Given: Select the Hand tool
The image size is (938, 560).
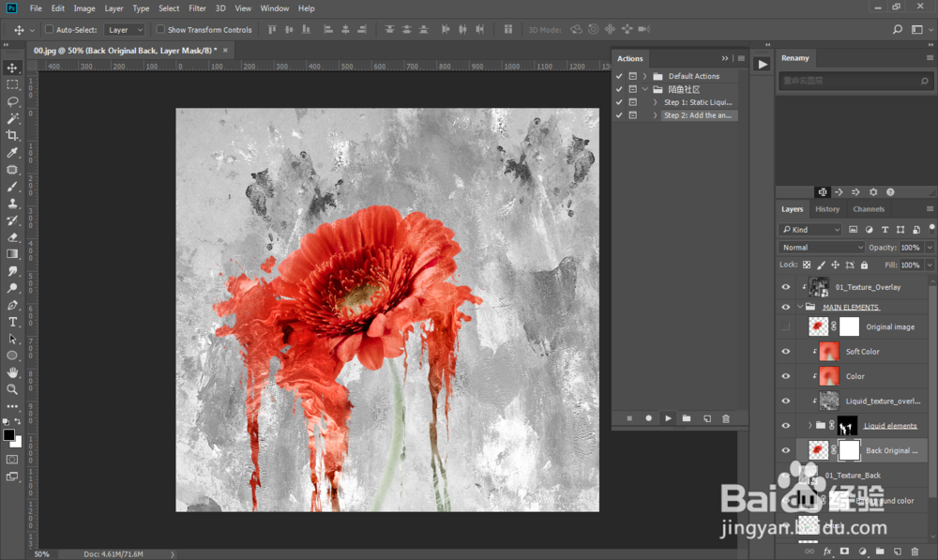Looking at the screenshot, I should coord(12,372).
